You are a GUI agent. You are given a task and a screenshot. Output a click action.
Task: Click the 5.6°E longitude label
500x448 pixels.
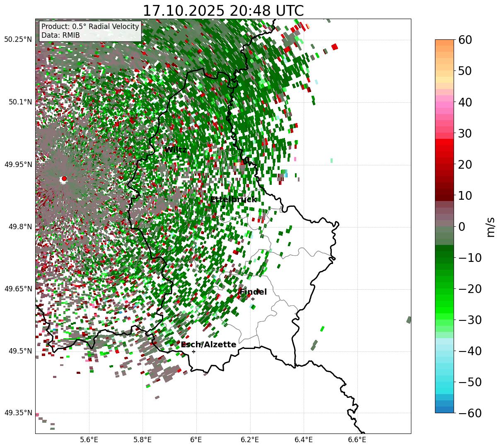(x=89, y=440)
